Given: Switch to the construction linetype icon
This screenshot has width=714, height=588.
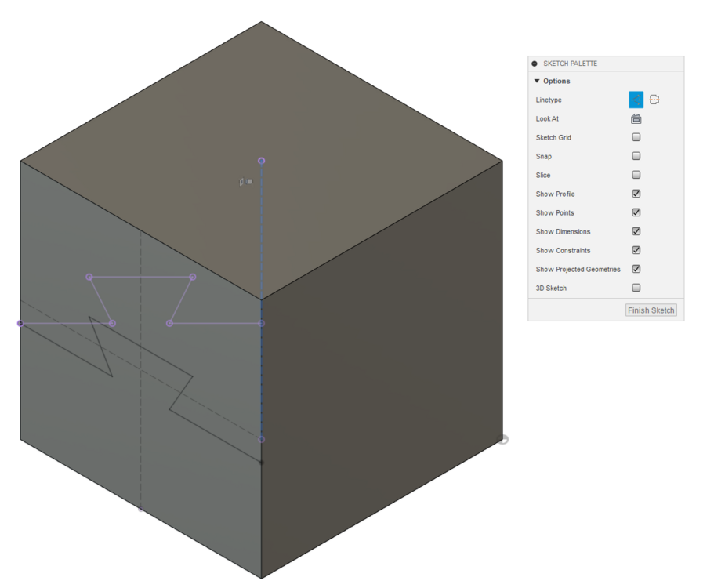Looking at the screenshot, I should coord(654,99).
